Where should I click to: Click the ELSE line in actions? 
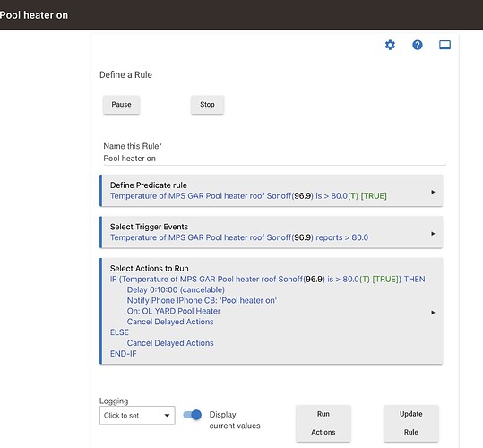(119, 332)
